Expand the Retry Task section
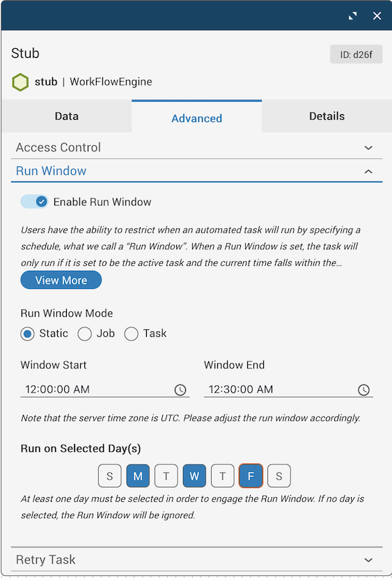 tap(197, 559)
